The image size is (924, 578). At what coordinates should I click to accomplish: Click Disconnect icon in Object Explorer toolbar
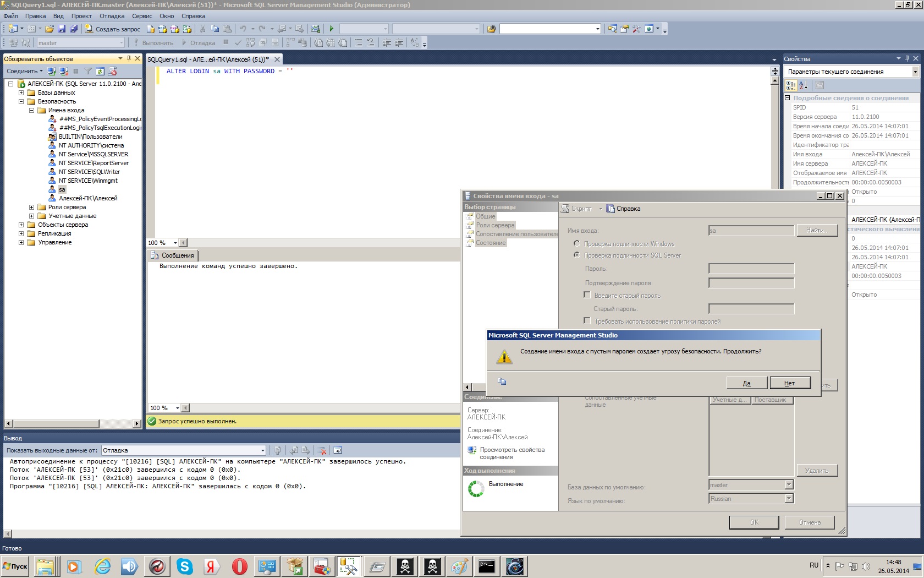(x=64, y=71)
